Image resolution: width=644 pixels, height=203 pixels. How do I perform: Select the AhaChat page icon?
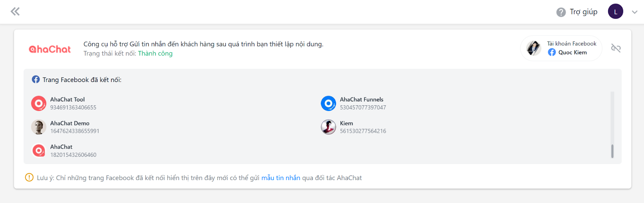[x=39, y=151]
